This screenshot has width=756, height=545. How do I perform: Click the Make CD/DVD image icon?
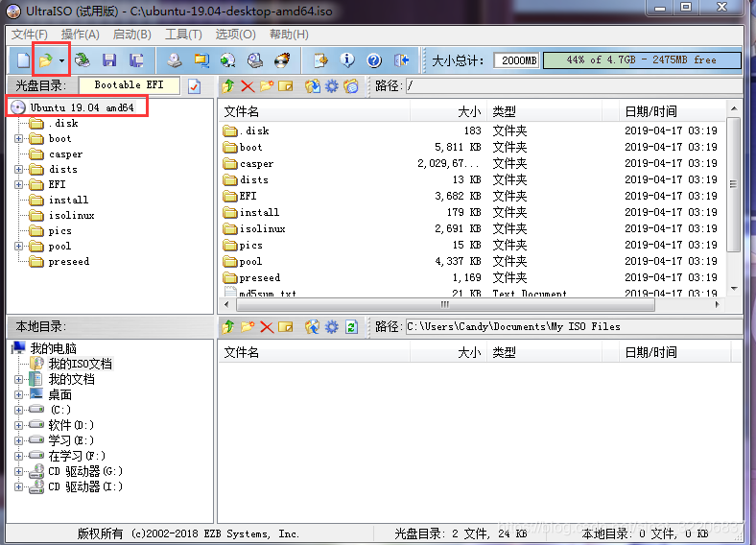(x=175, y=60)
